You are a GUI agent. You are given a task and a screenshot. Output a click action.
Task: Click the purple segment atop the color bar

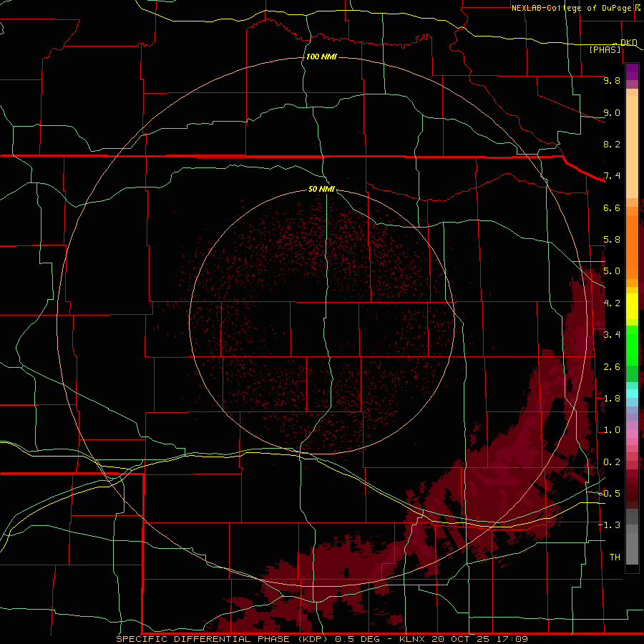point(632,72)
